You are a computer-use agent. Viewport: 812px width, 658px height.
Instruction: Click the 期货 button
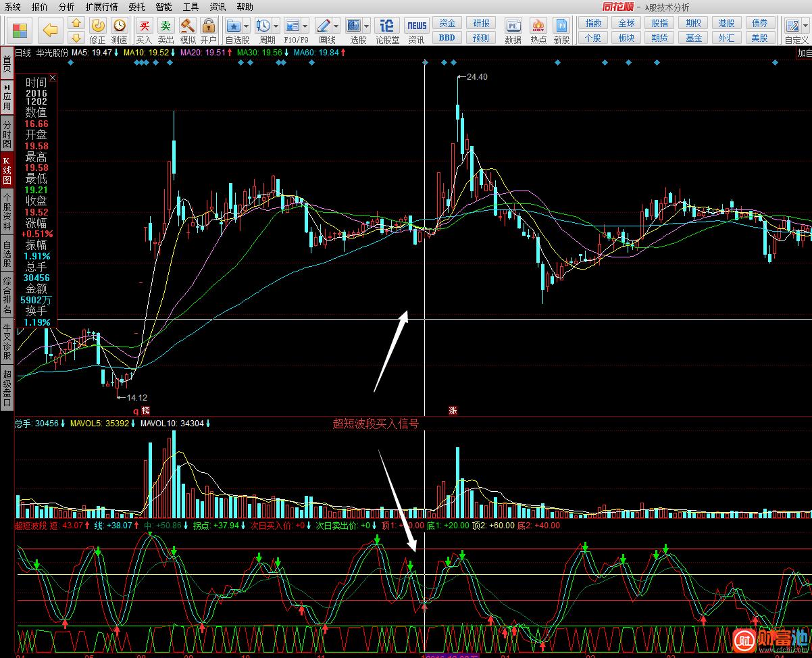coord(660,38)
